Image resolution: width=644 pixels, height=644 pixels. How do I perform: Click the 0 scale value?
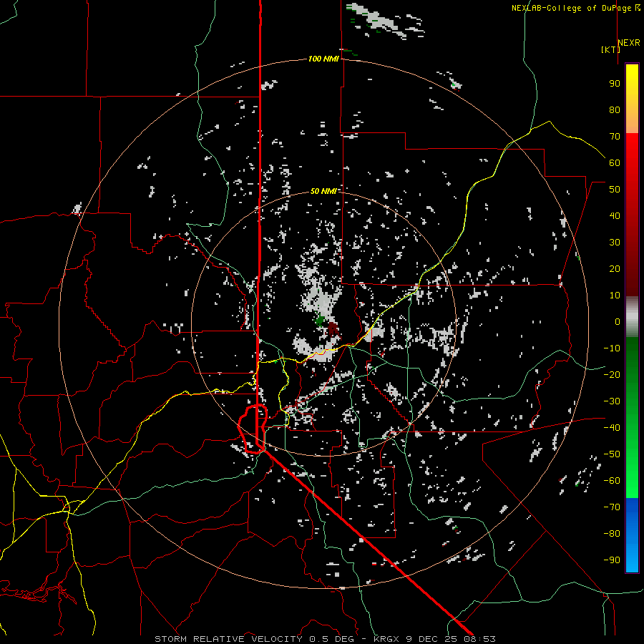pyautogui.click(x=618, y=322)
